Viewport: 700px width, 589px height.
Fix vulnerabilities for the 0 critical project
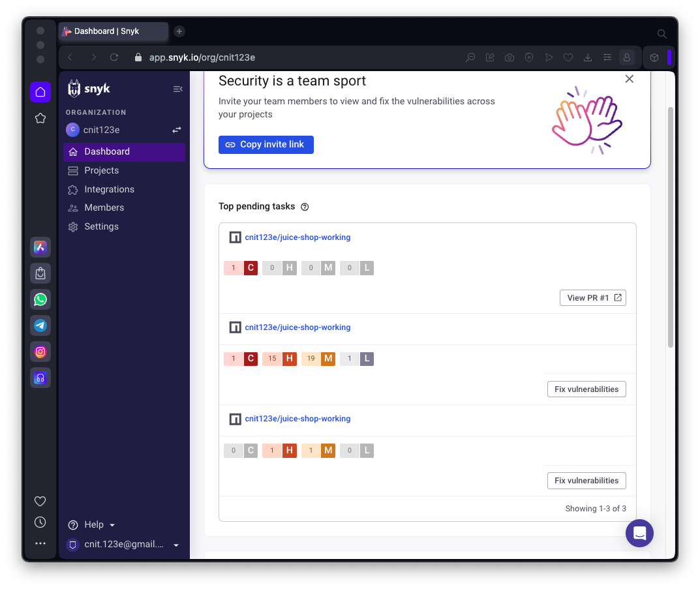[x=586, y=481]
